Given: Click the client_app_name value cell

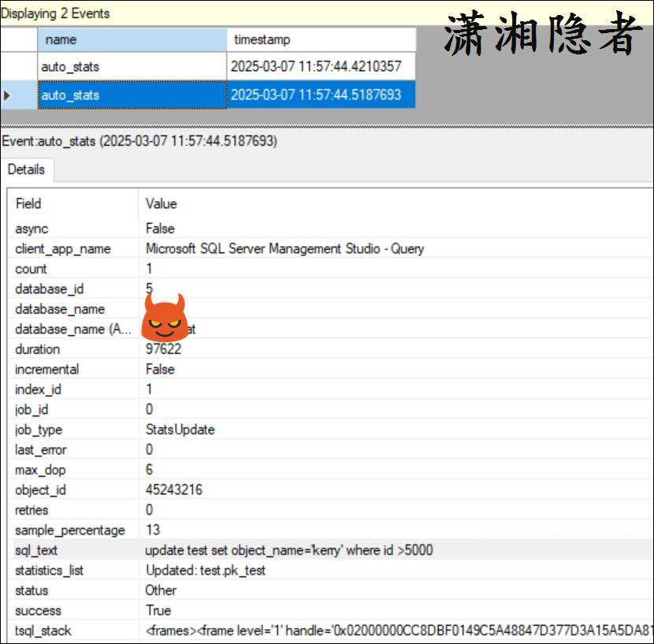Looking at the screenshot, I should coord(284,249).
